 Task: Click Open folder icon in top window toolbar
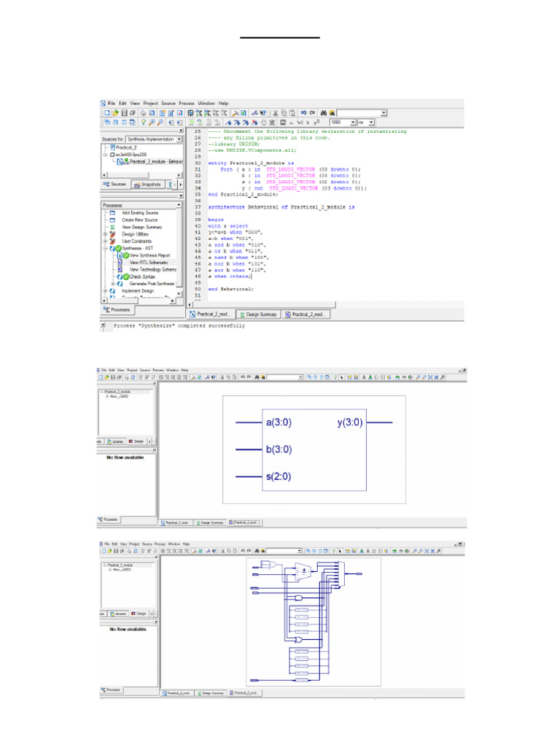click(115, 113)
